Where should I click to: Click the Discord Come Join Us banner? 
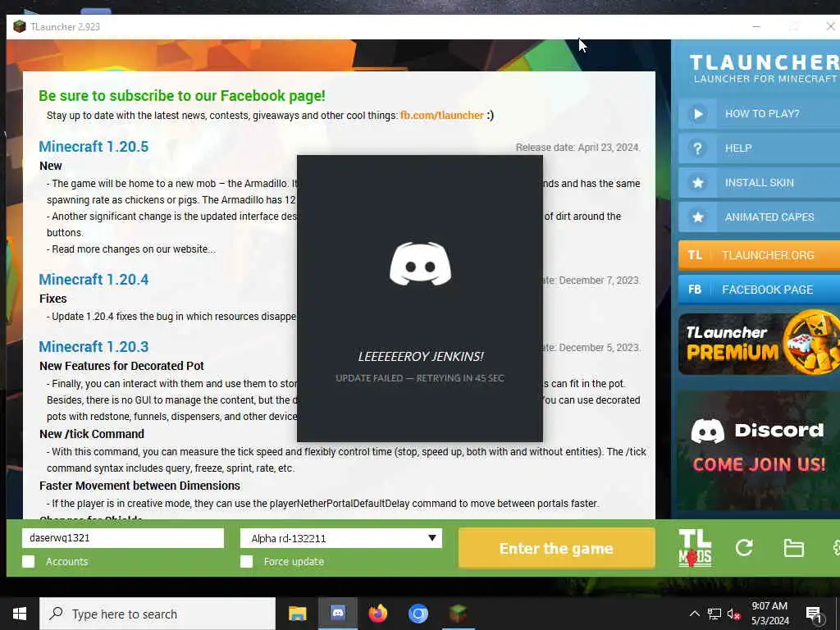pos(759,450)
